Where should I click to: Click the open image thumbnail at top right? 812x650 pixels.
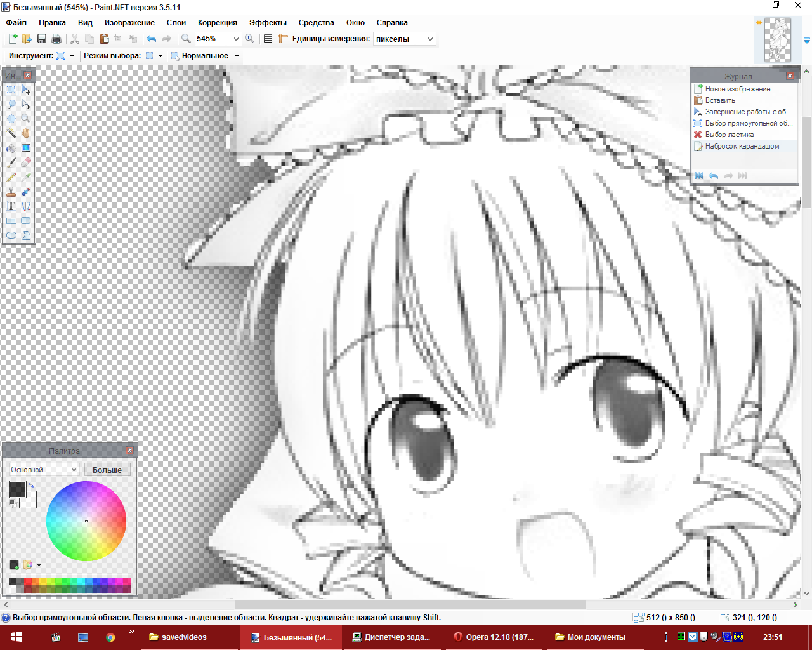[x=778, y=39]
